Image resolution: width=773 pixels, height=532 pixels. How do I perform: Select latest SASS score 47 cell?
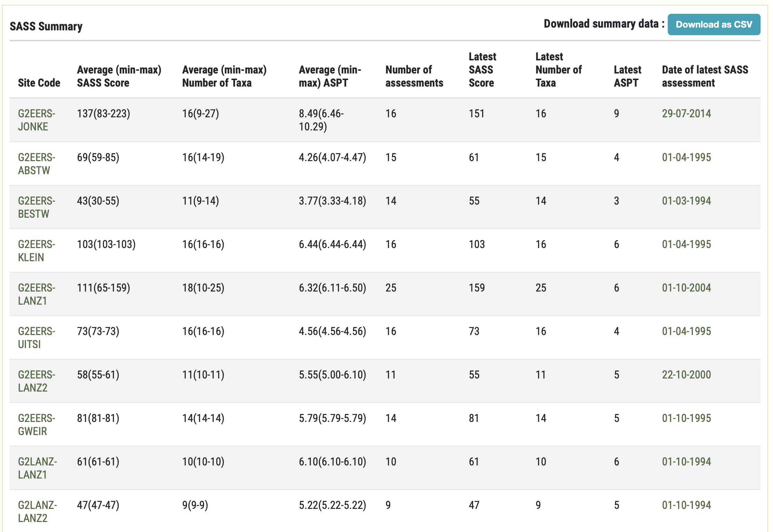tap(474, 505)
